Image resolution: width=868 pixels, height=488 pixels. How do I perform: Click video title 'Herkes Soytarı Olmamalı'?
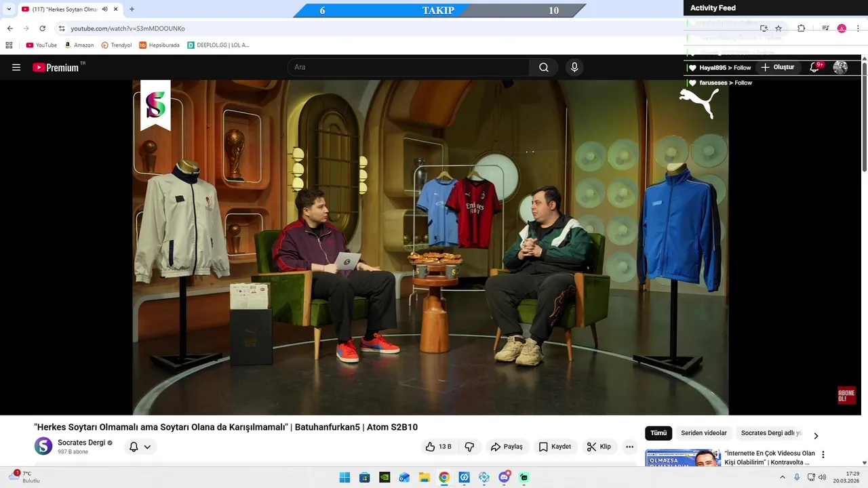coord(226,427)
